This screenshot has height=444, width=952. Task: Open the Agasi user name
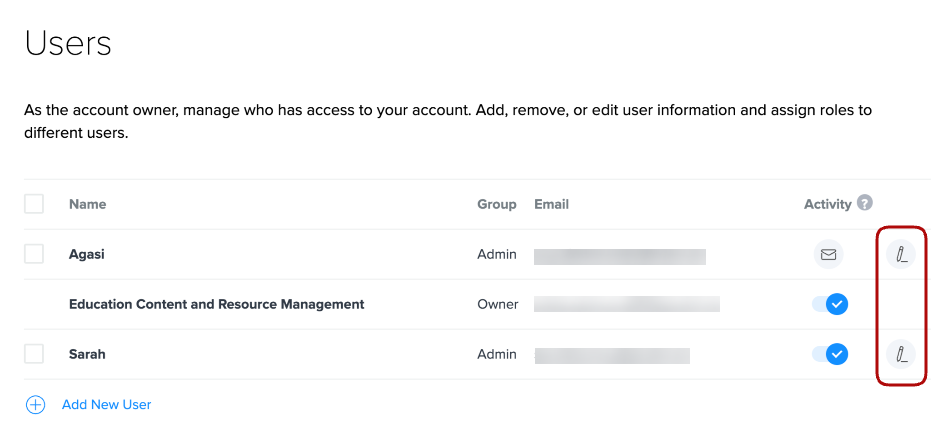[x=87, y=254]
